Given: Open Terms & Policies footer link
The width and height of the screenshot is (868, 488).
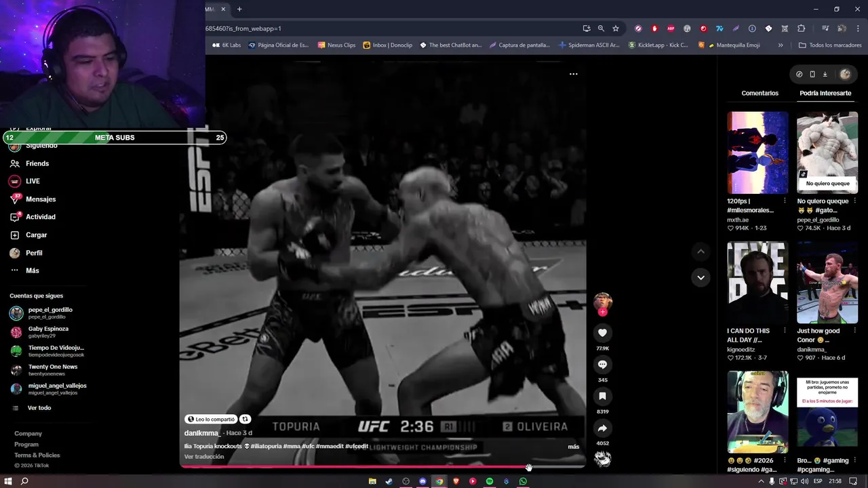Looking at the screenshot, I should (37, 455).
